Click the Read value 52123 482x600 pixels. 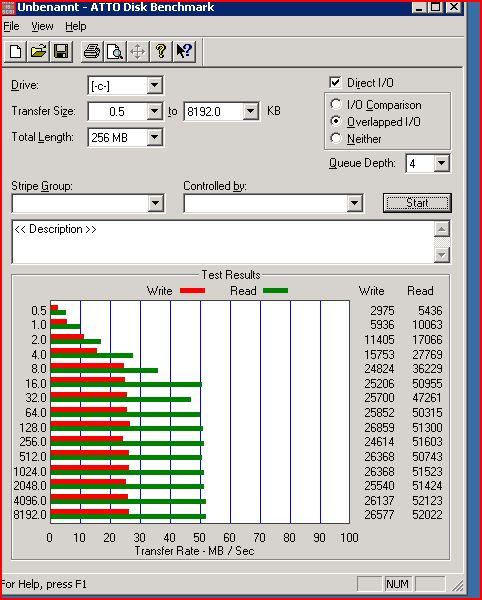point(427,501)
